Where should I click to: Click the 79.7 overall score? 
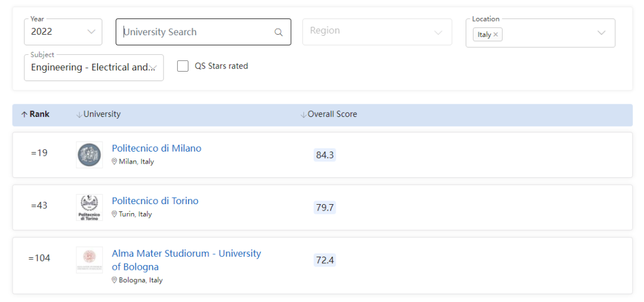(x=325, y=208)
